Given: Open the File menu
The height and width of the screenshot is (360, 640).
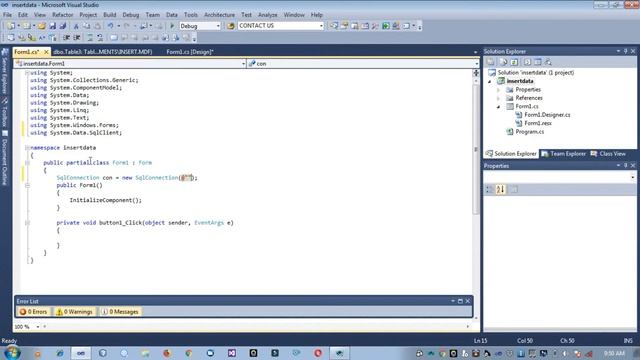Looking at the screenshot, I should 7,15.
